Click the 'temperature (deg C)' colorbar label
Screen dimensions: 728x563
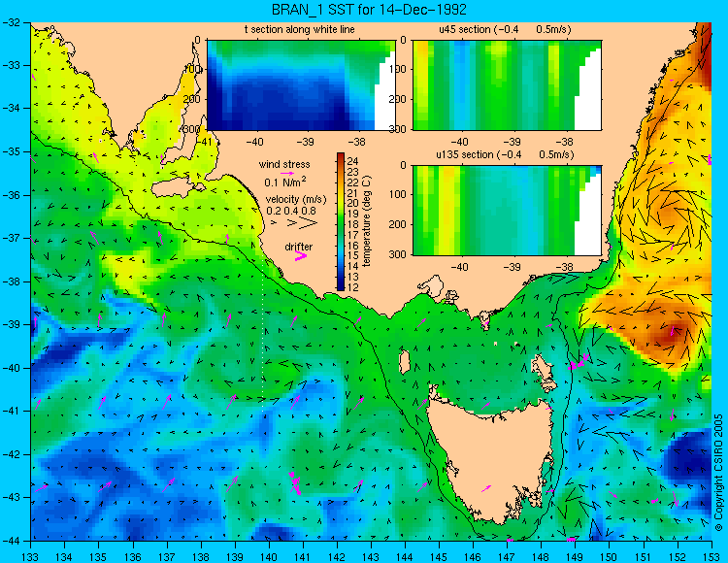367,221
